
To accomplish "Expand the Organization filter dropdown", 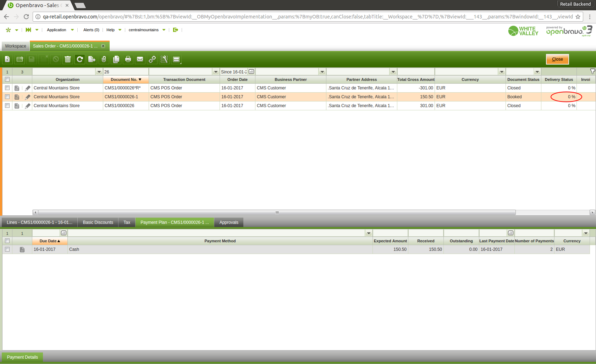I will point(99,72).
